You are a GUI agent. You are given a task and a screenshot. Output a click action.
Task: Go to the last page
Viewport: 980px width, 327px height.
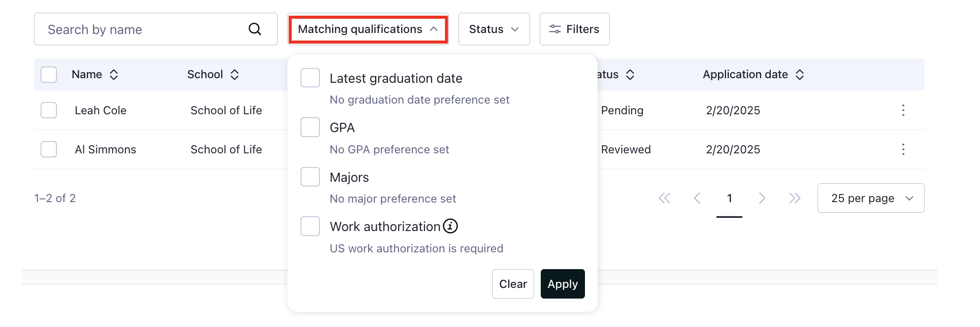click(795, 198)
